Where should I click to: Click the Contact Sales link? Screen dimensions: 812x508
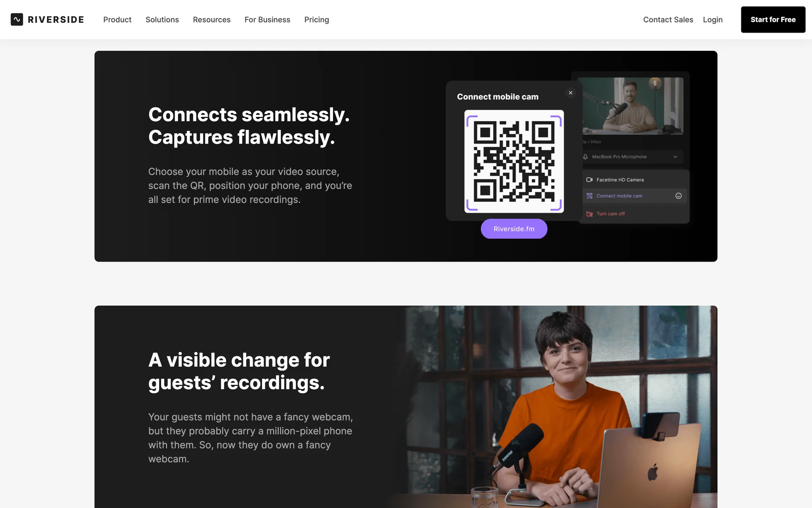(668, 19)
